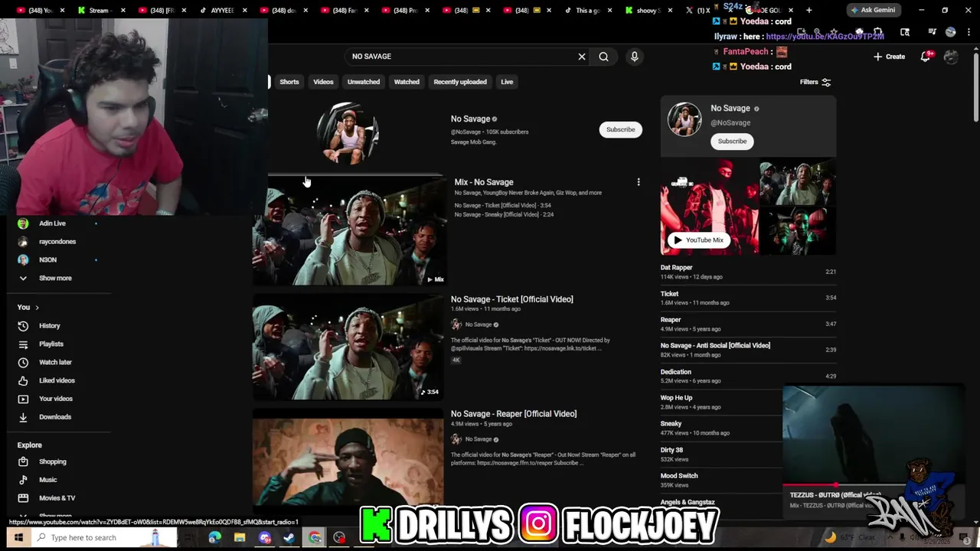Switch to the shoovy browser tab

click(648, 10)
